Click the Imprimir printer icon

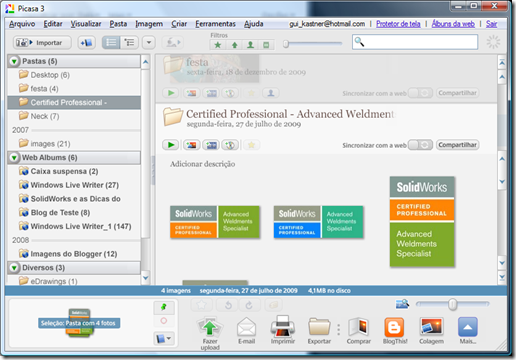[x=283, y=326]
